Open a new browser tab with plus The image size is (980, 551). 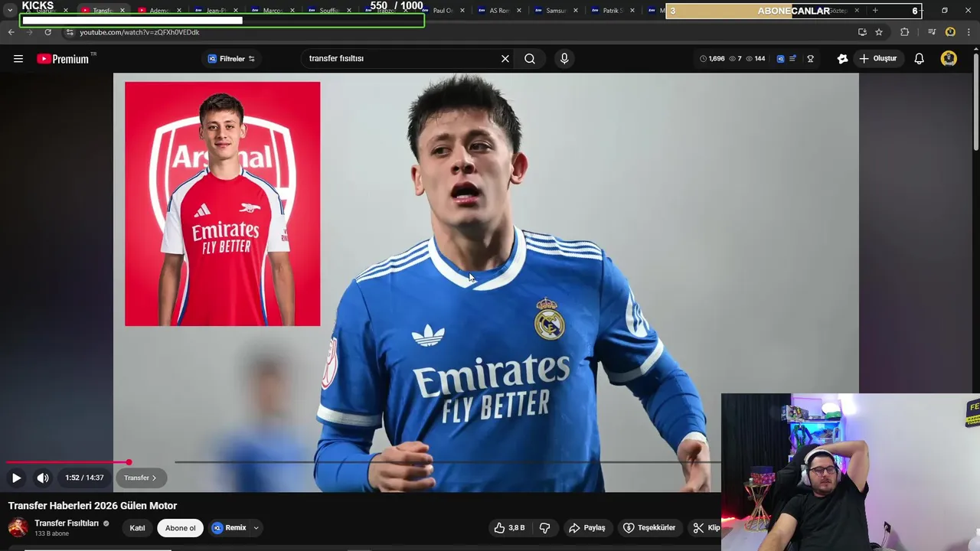pos(875,11)
